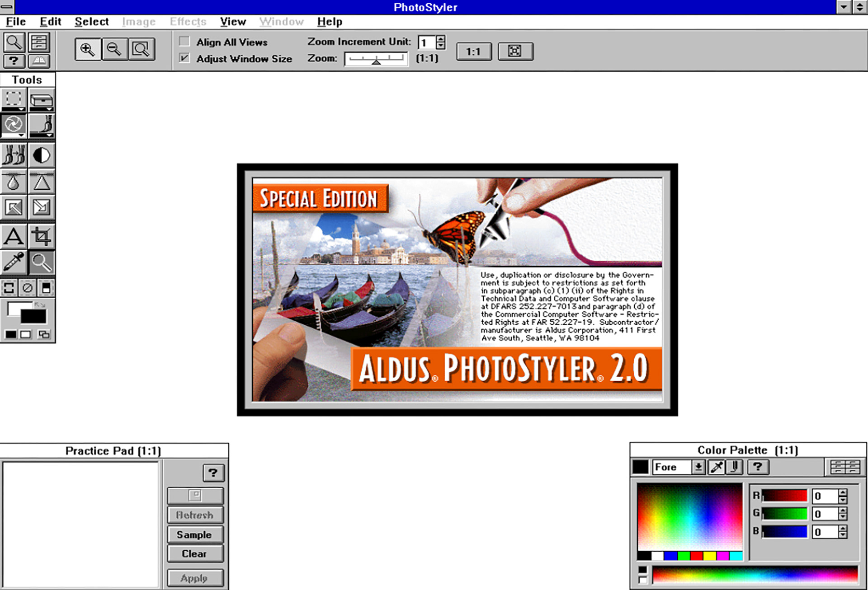
Task: Adjust the Zoom slider in the ribbon
Action: pyautogui.click(x=376, y=59)
